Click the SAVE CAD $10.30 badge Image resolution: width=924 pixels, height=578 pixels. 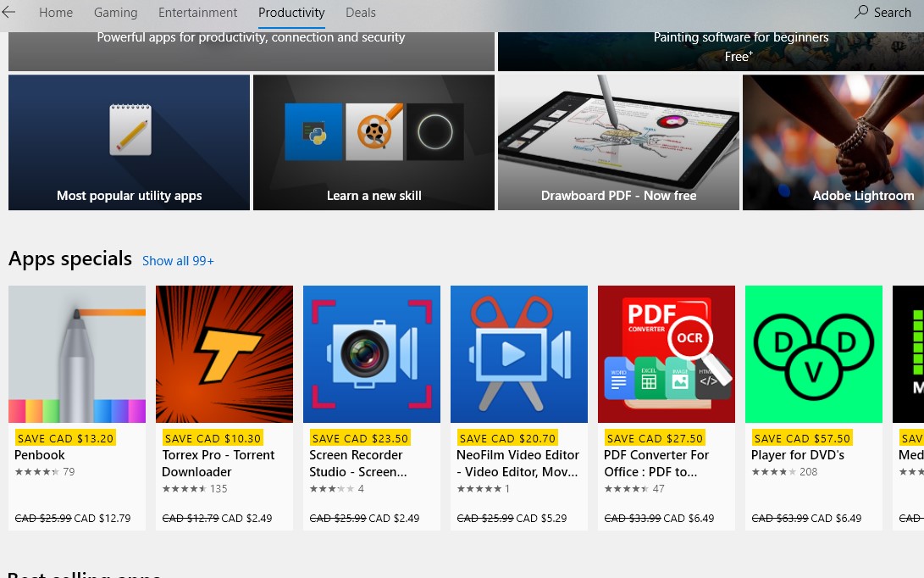213,438
